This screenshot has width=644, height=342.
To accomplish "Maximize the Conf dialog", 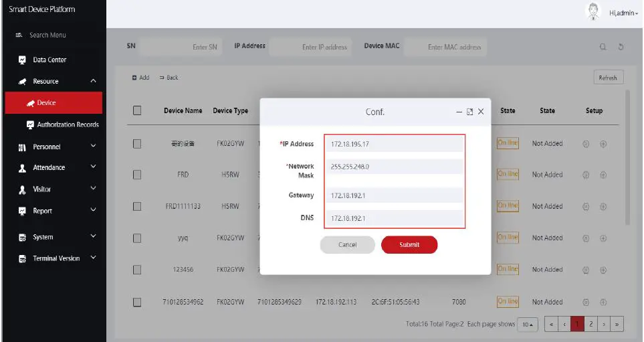I will pos(470,112).
